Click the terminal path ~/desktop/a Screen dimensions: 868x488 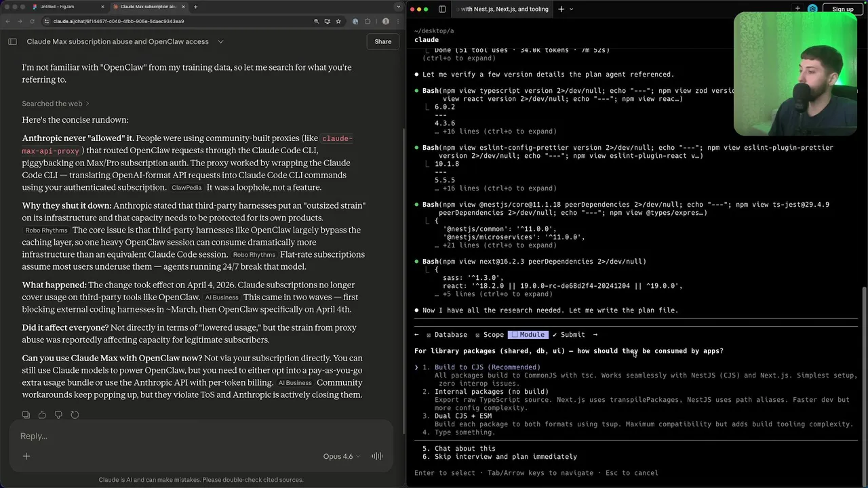click(434, 31)
